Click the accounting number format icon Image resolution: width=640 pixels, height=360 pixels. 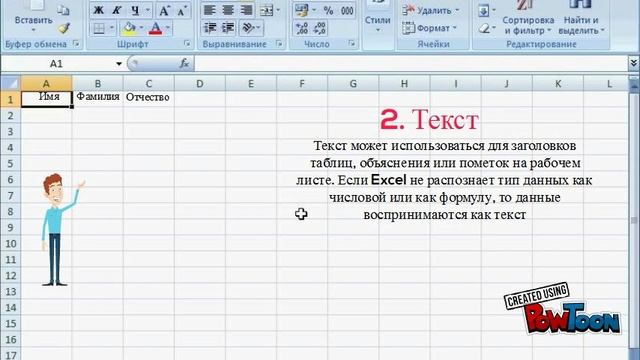302,10
